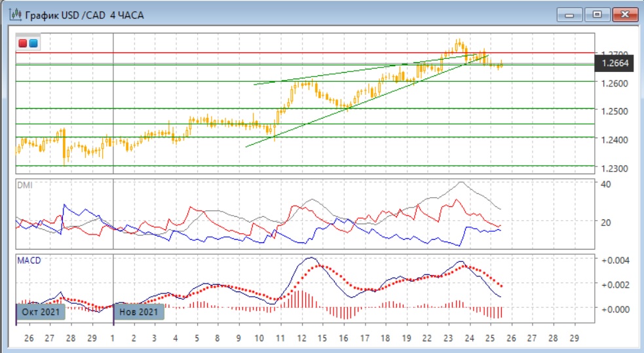This screenshot has width=644, height=353.
Task: Minimize the USD/CAD chart window
Action: point(571,14)
